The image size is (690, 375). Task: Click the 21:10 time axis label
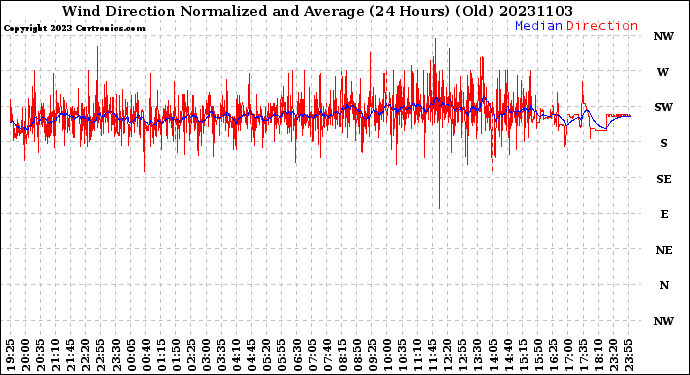pos(55,355)
